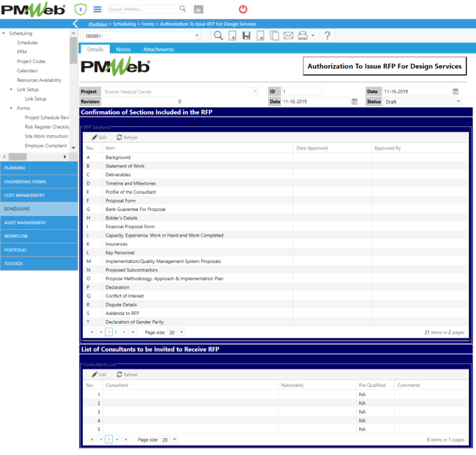
Task: Click the ID input field
Action: pyautogui.click(x=302, y=92)
